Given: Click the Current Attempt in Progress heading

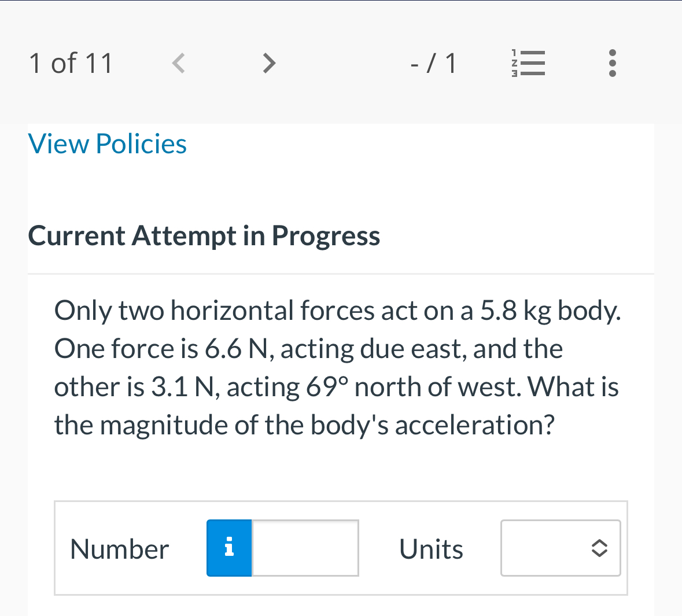Looking at the screenshot, I should (204, 235).
